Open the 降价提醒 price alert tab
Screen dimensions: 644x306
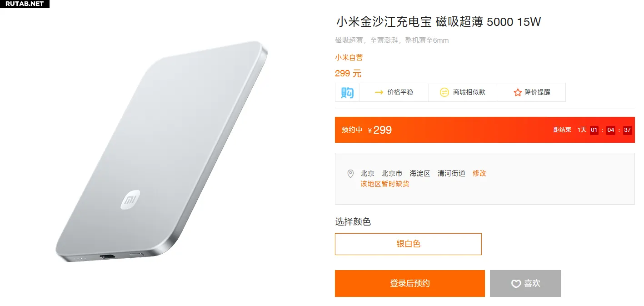point(531,92)
